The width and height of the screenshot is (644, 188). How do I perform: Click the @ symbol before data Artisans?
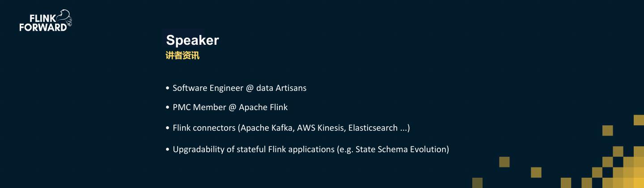pyautogui.click(x=250, y=88)
